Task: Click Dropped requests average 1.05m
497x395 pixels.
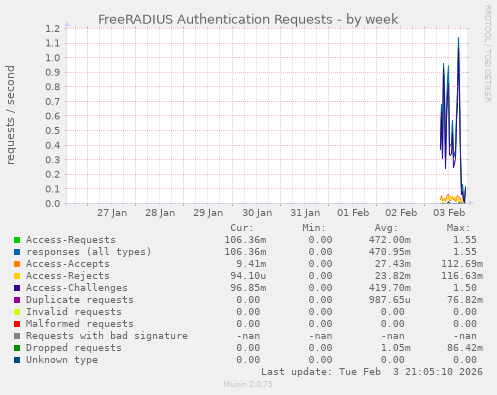Action: [396, 348]
